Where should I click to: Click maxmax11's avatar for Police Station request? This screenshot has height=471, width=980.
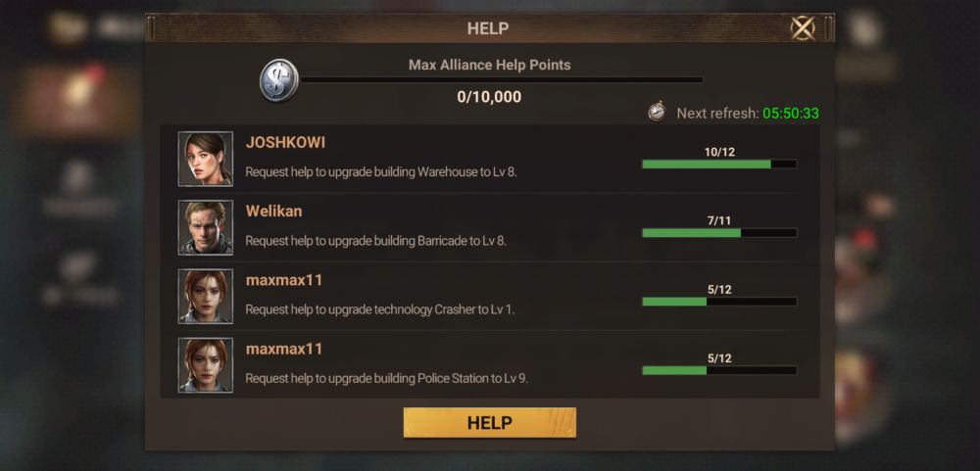(x=206, y=365)
